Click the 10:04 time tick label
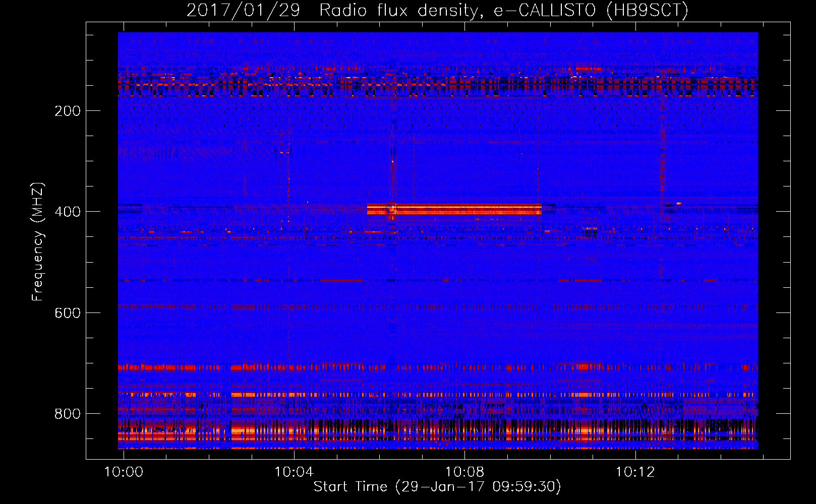 pyautogui.click(x=294, y=472)
